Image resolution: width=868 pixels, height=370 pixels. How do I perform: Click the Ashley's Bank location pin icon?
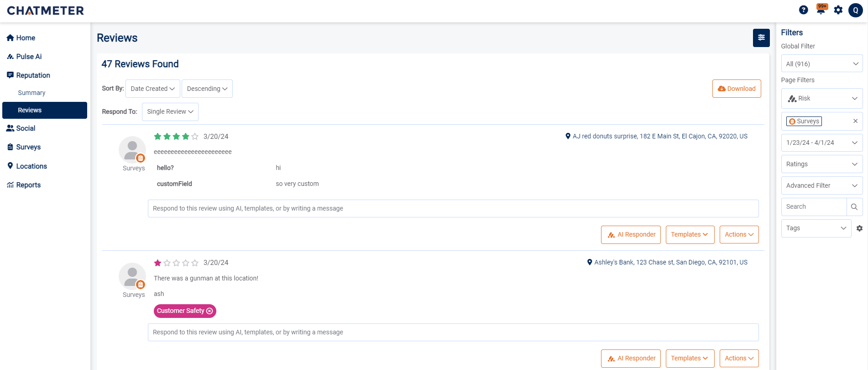590,262
